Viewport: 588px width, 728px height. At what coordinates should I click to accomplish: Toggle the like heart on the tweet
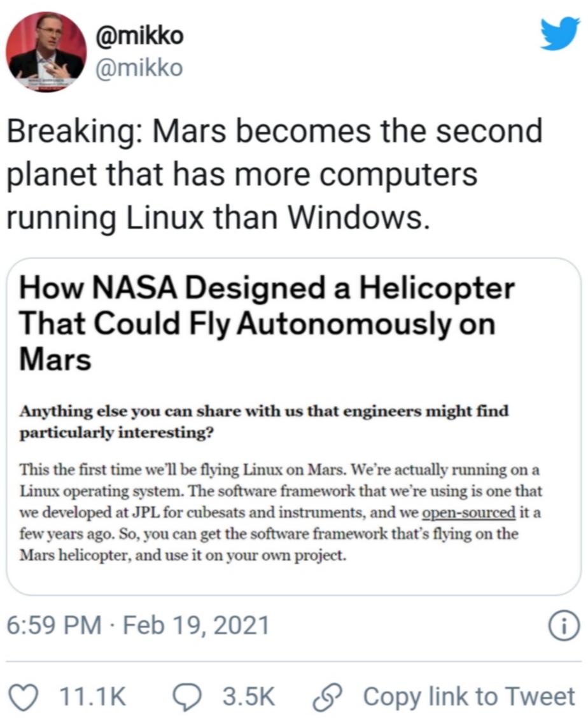point(25,696)
